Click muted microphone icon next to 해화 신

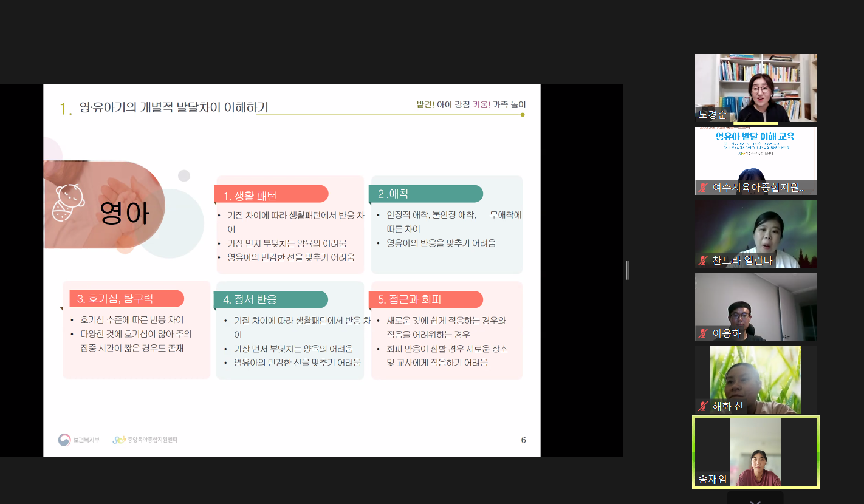(x=703, y=406)
